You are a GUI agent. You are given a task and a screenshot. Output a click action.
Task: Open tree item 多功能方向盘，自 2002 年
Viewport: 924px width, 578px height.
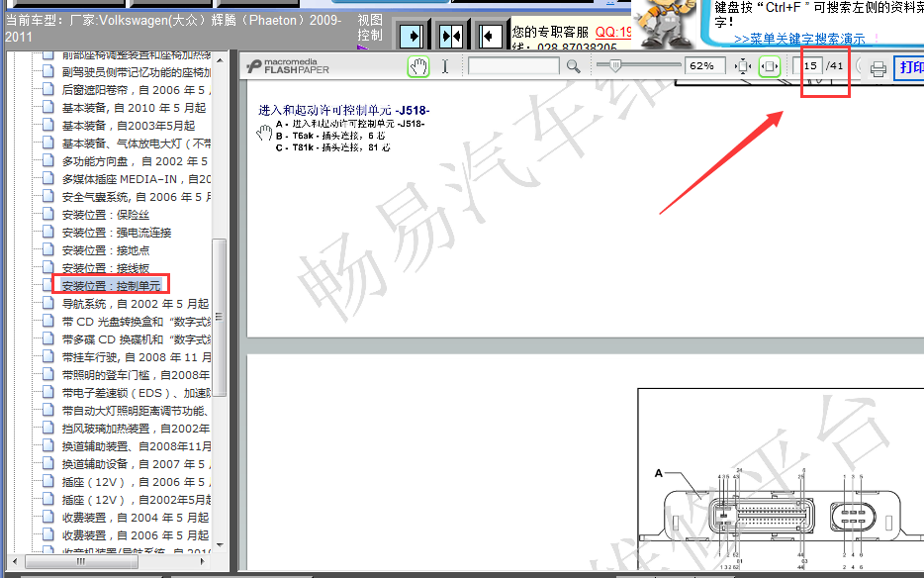(135, 161)
